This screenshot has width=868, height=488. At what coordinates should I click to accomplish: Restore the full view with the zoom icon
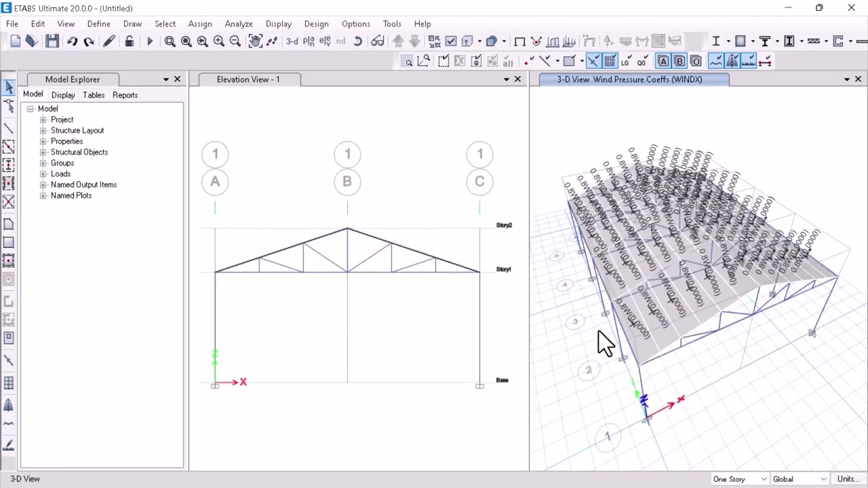tap(186, 41)
